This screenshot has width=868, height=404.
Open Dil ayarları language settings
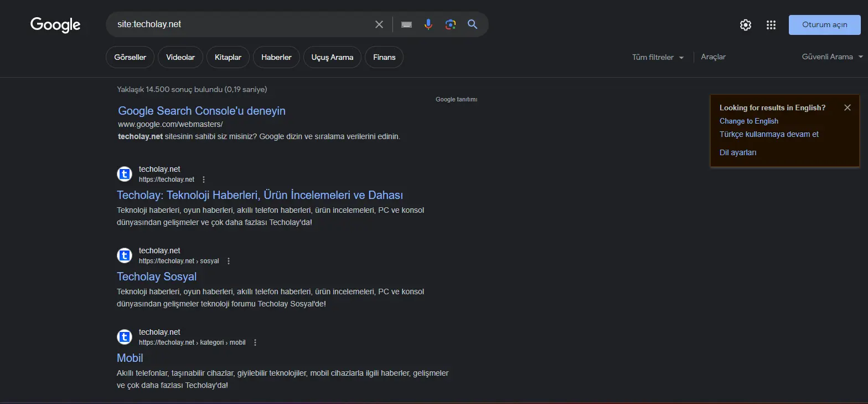tap(738, 152)
